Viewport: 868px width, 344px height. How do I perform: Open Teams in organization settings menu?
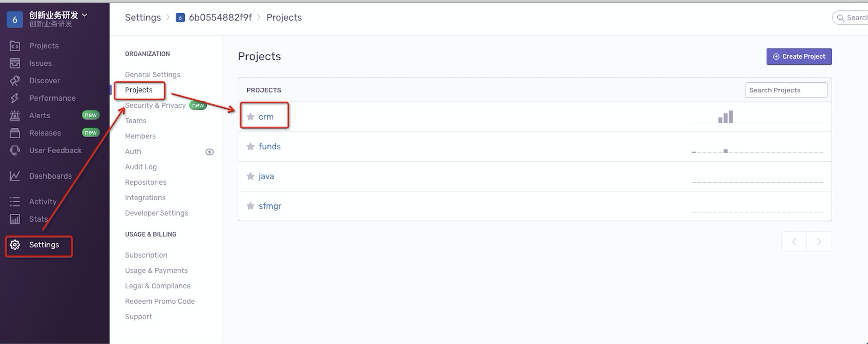coord(135,121)
